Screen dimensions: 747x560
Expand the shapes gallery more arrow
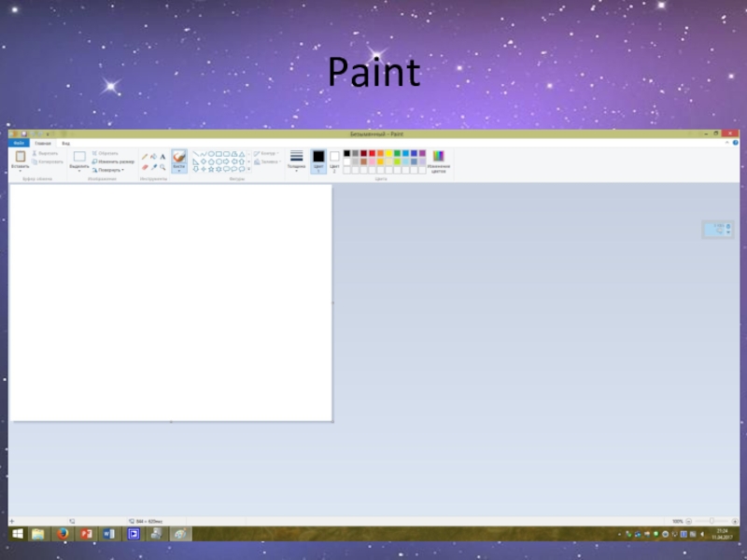(248, 169)
